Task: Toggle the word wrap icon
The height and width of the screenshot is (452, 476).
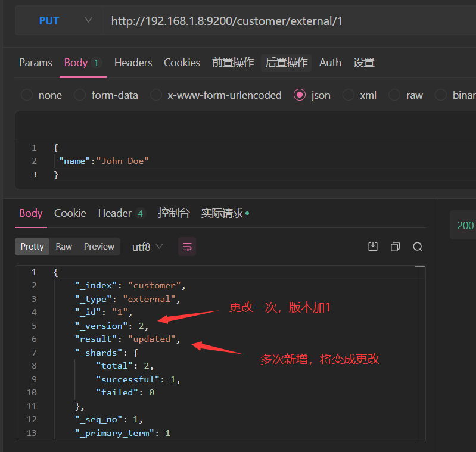Action: pos(187,247)
